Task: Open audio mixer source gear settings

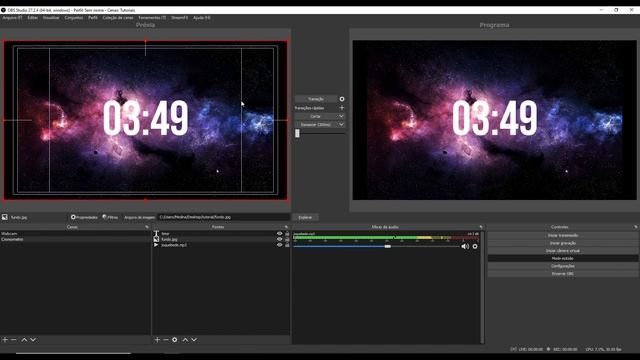Action: pos(475,246)
